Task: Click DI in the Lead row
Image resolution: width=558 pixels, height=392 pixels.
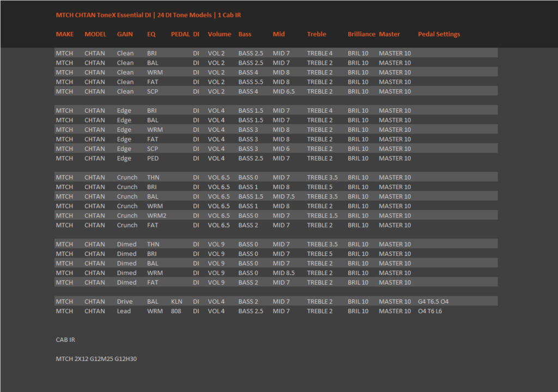Action: (x=196, y=311)
